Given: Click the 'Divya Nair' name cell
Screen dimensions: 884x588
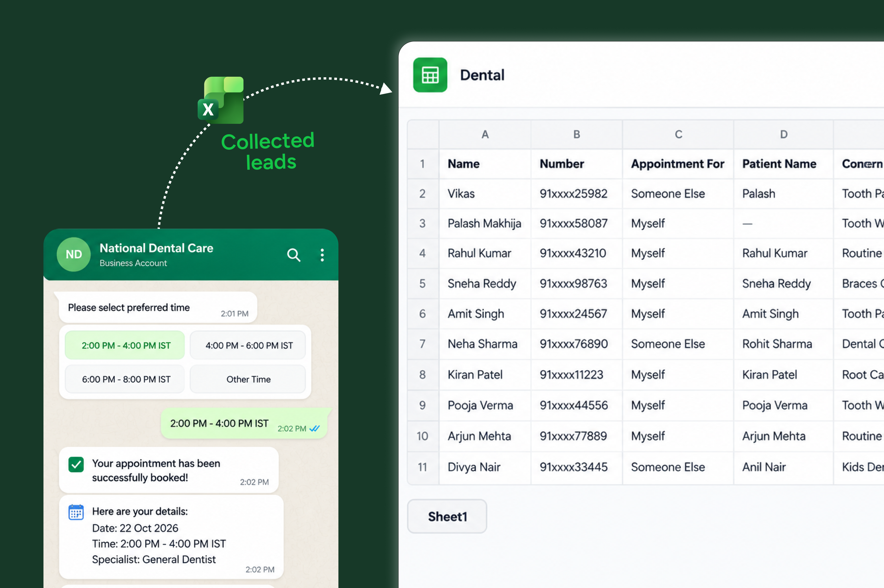Looking at the screenshot, I should tap(485, 467).
